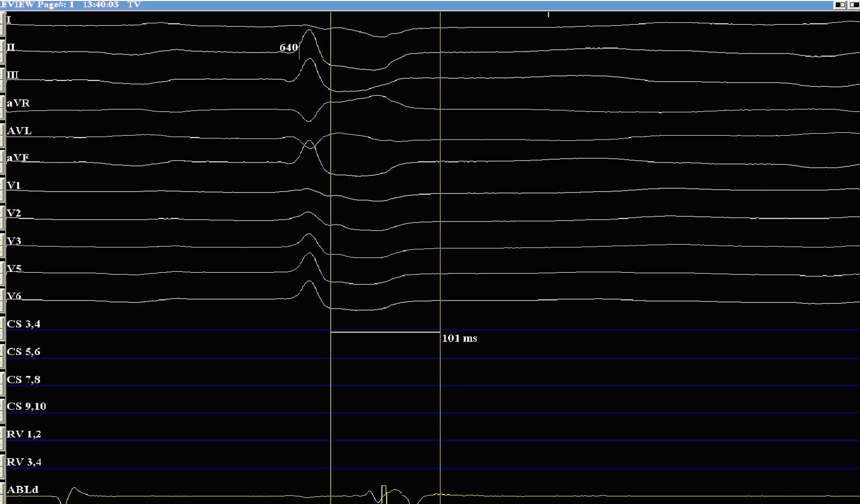The width and height of the screenshot is (860, 504).
Task: Click the 640 cycle length annotation on lead II
Action: click(289, 48)
